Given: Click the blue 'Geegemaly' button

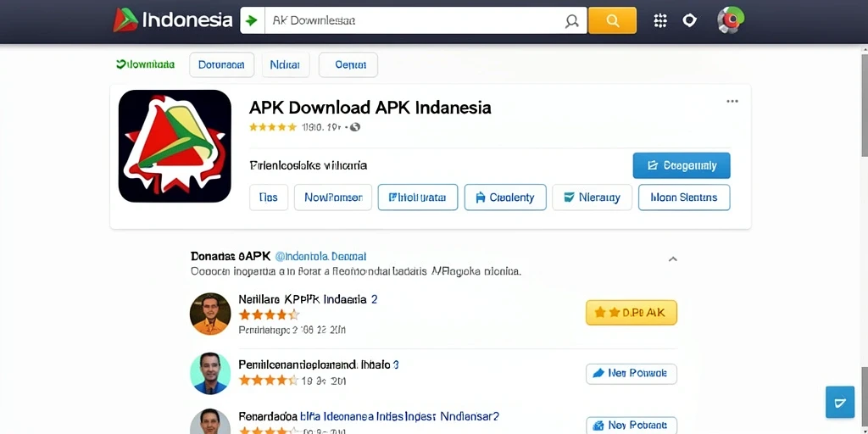Looking at the screenshot, I should click(x=682, y=165).
